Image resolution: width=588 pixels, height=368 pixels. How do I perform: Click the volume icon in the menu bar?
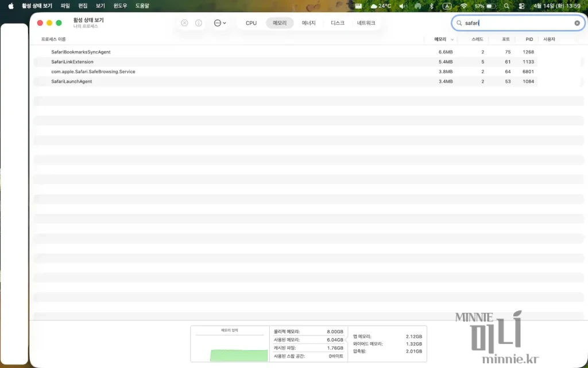click(x=401, y=6)
